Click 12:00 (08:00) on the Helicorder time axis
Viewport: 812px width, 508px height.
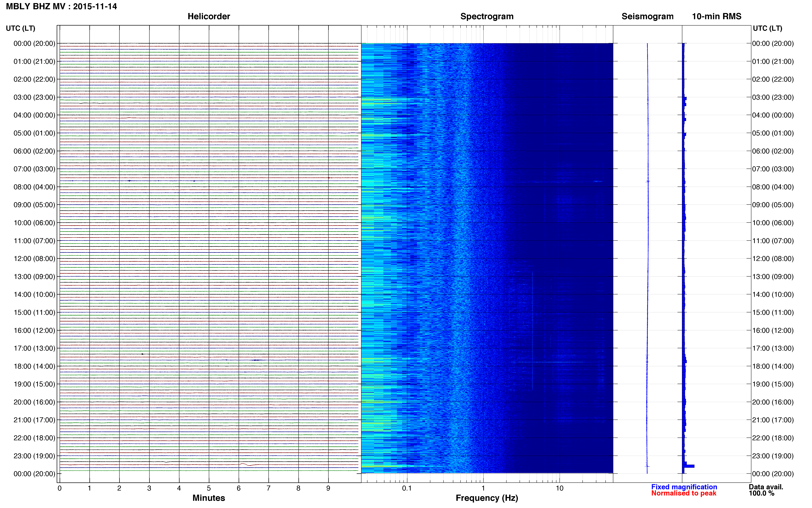pyautogui.click(x=34, y=259)
